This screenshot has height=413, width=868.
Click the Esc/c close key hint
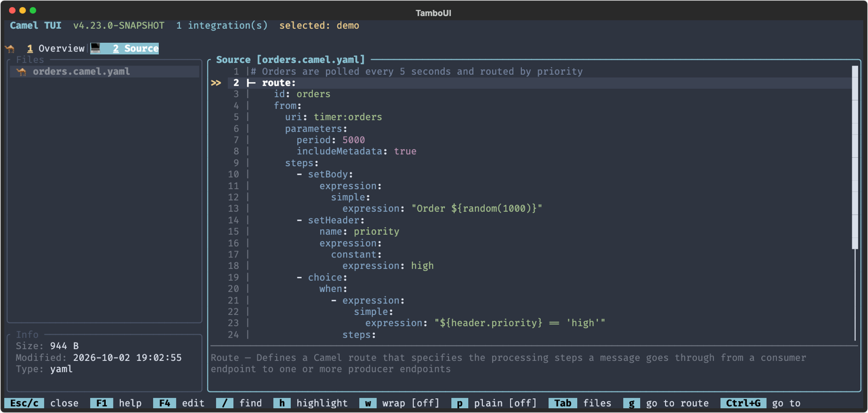(42, 403)
